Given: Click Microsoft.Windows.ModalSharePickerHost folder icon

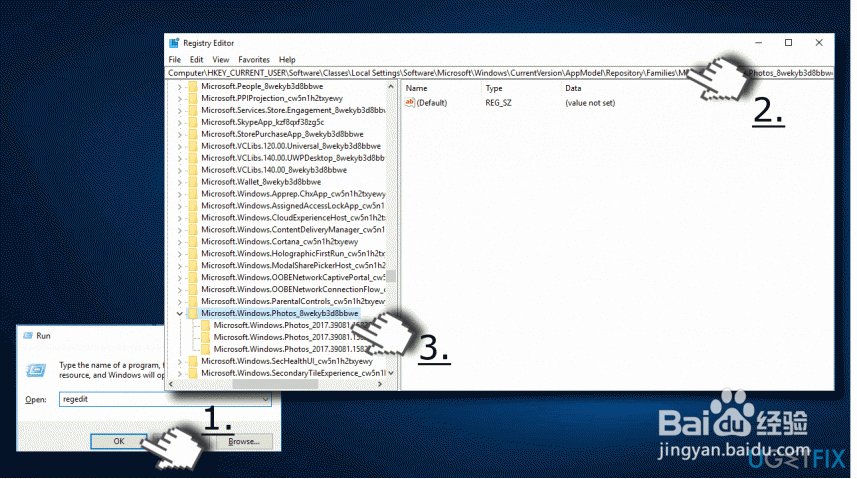Looking at the screenshot, I should [192, 266].
